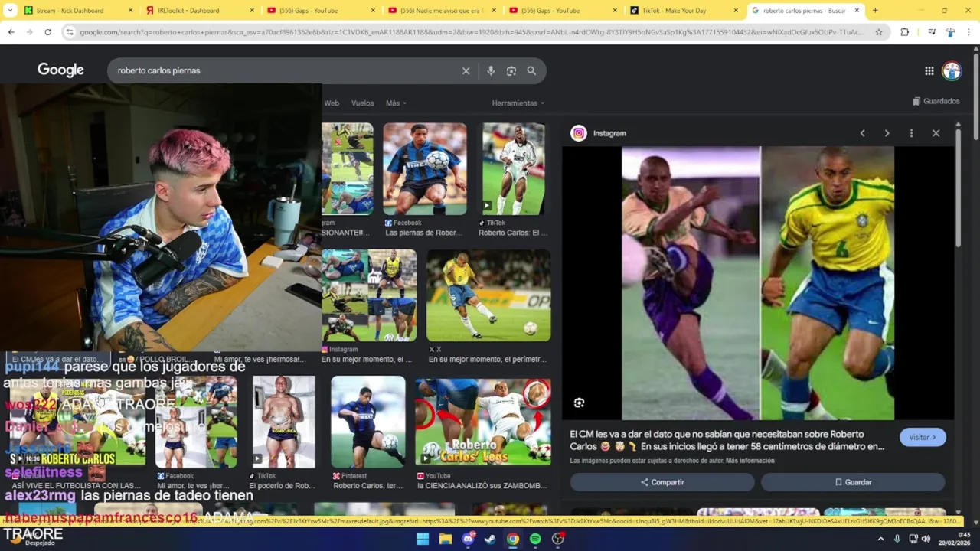
Task: Start voice search with the microphone icon
Action: [491, 70]
